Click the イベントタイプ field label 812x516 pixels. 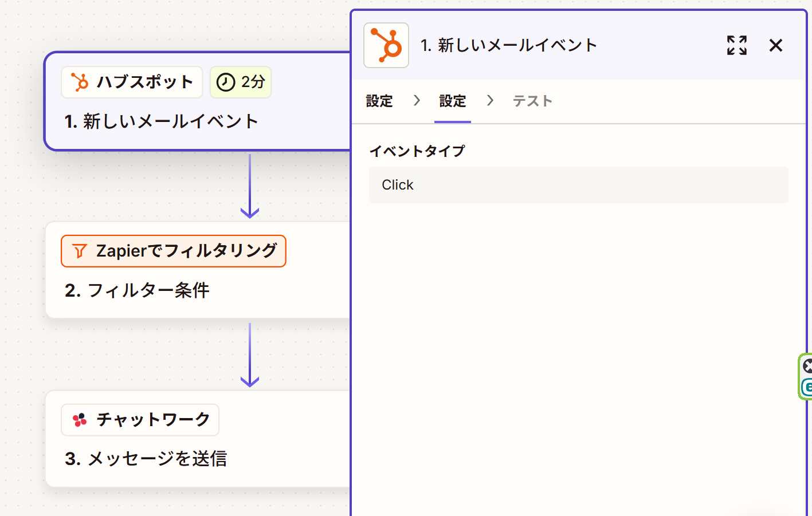[417, 151]
